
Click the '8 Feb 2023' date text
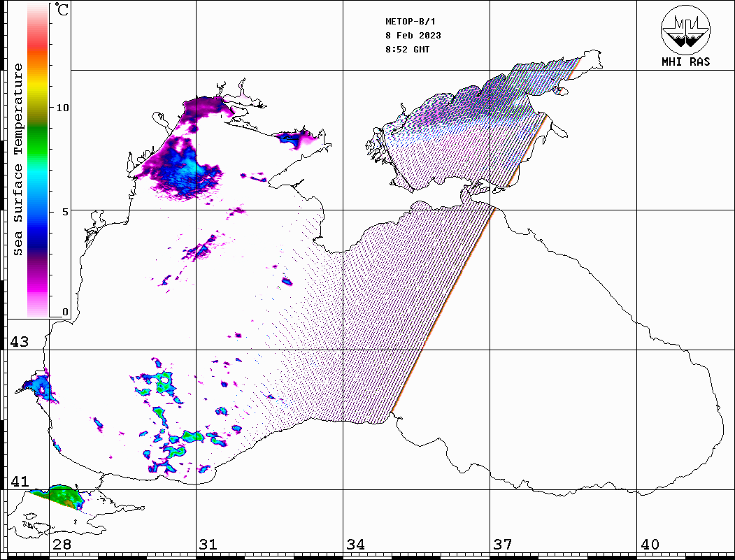pyautogui.click(x=413, y=36)
